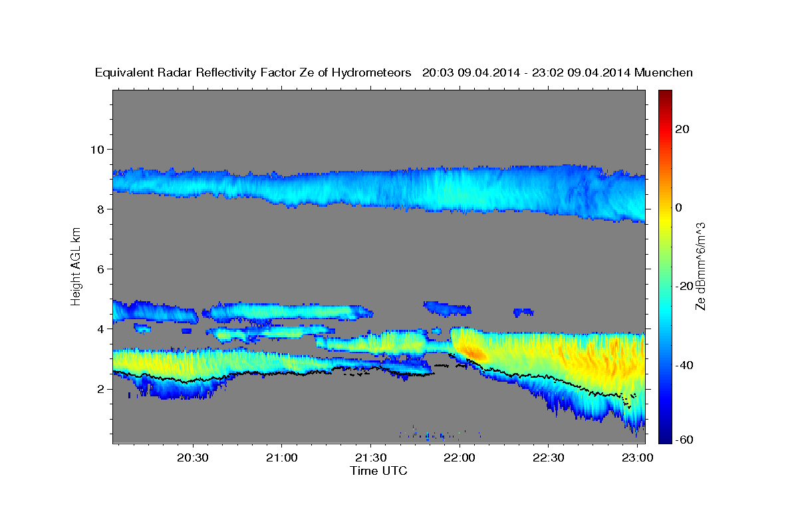Click the cirrus cloud layer at 9 km
The height and width of the screenshot is (532, 798).
pyautogui.click(x=379, y=189)
